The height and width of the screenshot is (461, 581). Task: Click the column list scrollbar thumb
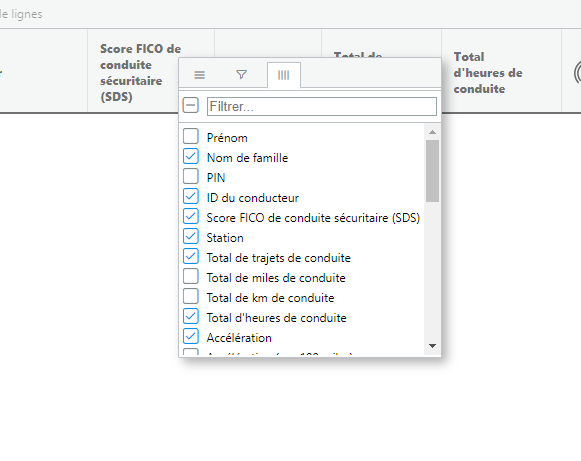pyautogui.click(x=432, y=171)
